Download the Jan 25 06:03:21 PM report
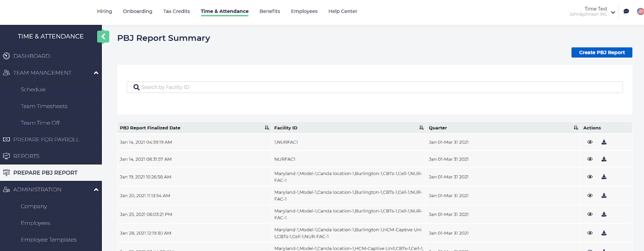 (x=604, y=214)
